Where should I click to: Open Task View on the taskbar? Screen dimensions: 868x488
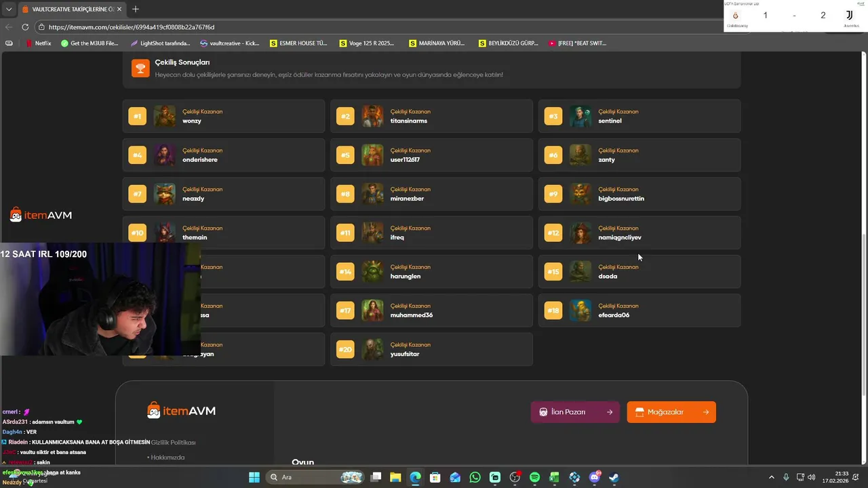[x=376, y=477]
